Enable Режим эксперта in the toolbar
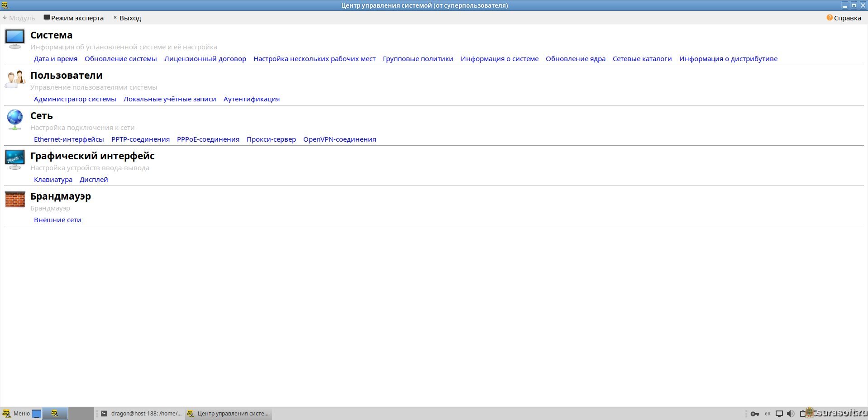 [73, 18]
